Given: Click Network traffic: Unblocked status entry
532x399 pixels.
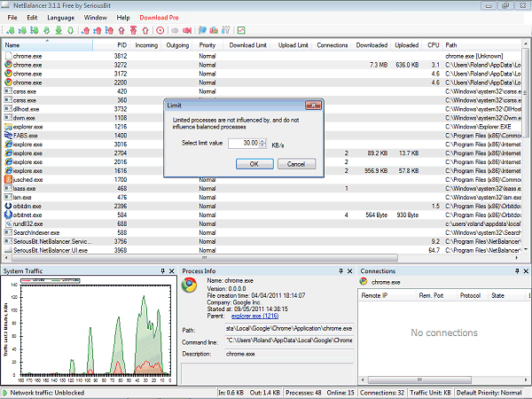Looking at the screenshot, I should pos(47,393).
